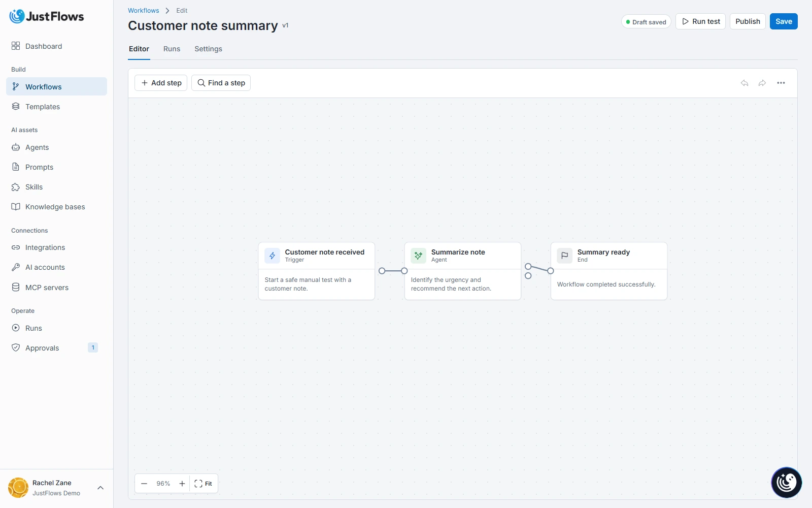
Task: Open the Prompts page
Action: pyautogui.click(x=56, y=167)
